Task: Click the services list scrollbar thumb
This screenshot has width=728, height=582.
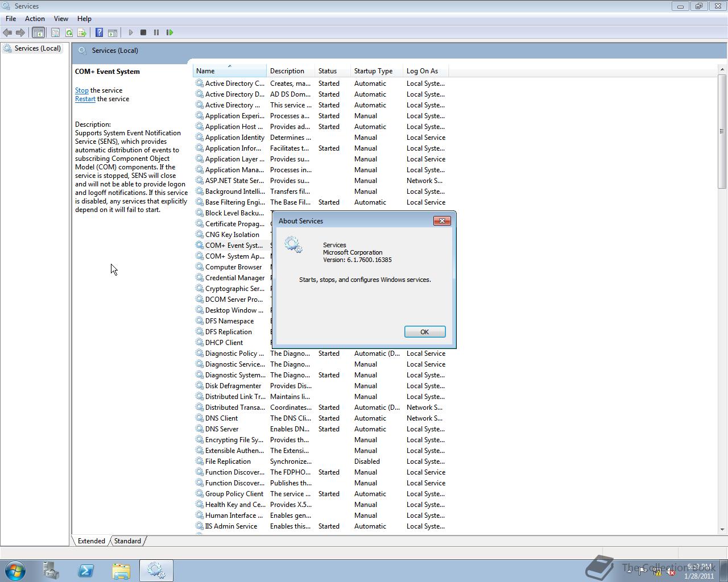Action: (722, 131)
